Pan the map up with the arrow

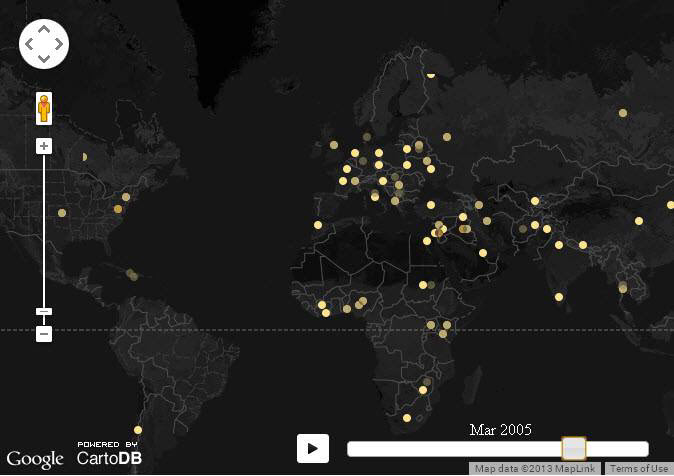pyautogui.click(x=44, y=31)
